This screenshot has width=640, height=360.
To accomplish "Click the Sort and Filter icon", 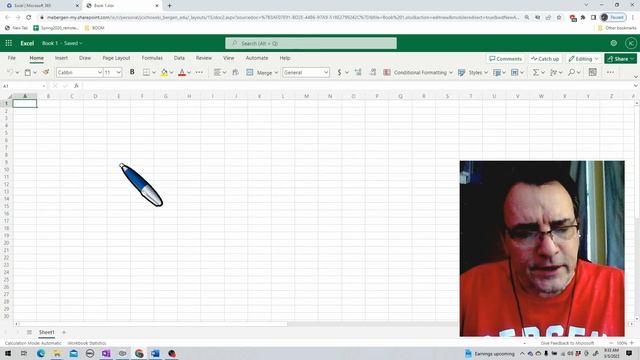I will click(553, 72).
